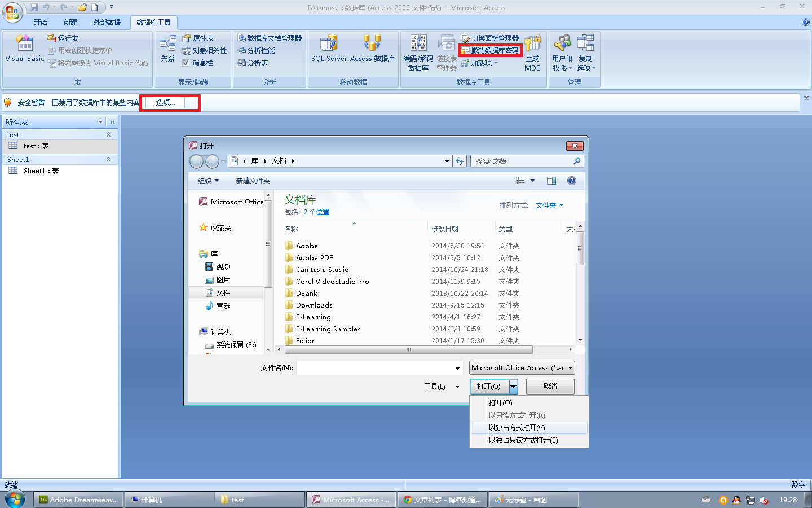
Task: Open Switchboard Manager (切换面板管理器)
Action: [489, 38]
